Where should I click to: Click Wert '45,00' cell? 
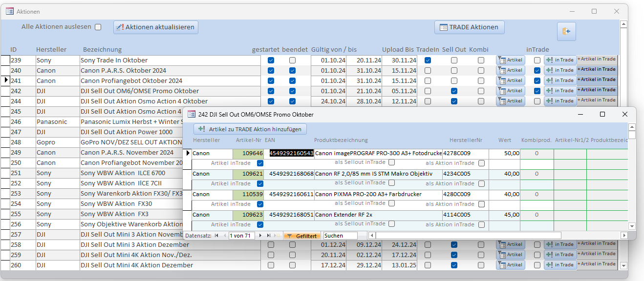pyautogui.click(x=505, y=215)
